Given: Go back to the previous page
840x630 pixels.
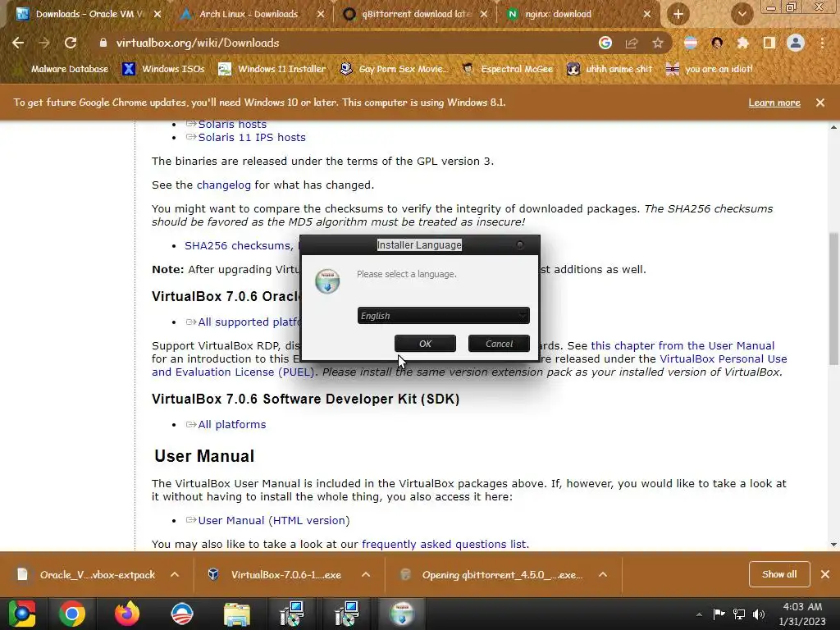Looking at the screenshot, I should [18, 43].
